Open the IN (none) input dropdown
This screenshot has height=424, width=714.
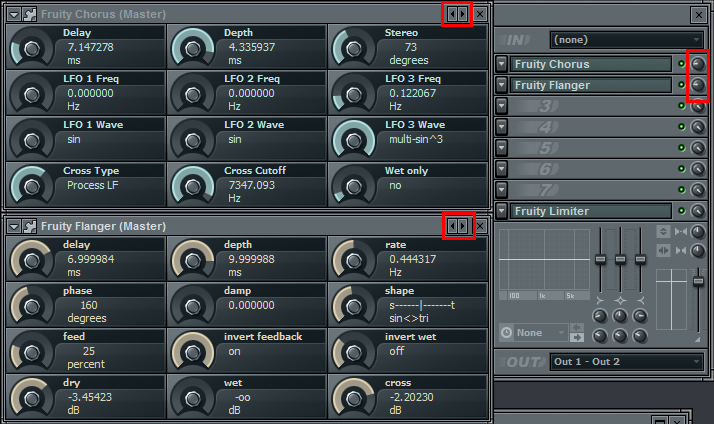(626, 40)
